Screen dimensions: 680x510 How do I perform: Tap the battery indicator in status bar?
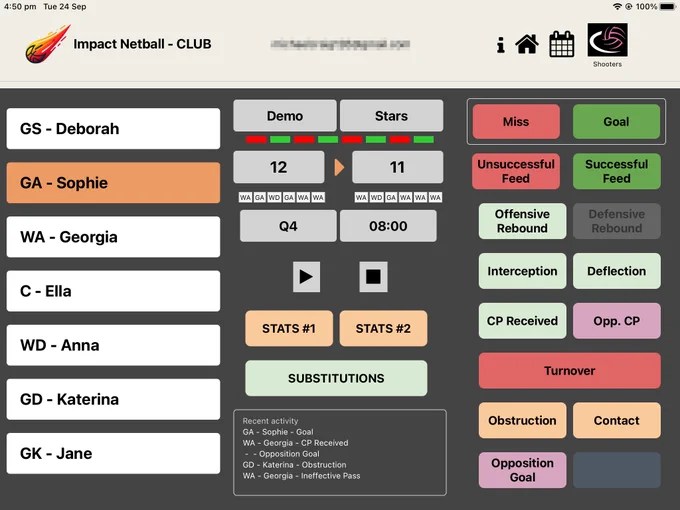tap(668, 7)
